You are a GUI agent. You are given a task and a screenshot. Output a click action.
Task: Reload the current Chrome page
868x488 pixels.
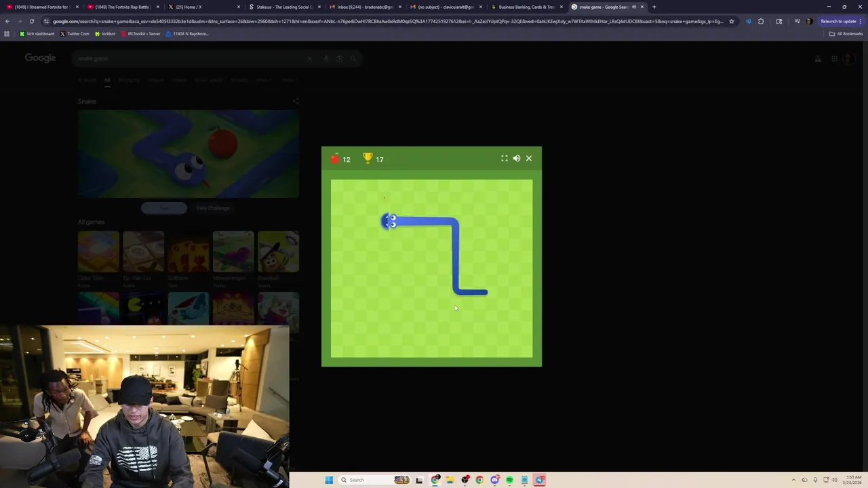pyautogui.click(x=31, y=21)
